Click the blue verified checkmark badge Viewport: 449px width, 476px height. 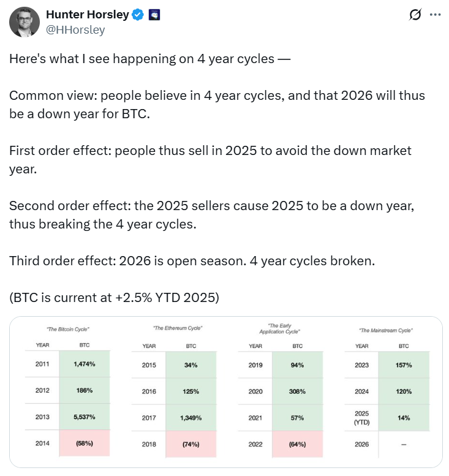138,15
